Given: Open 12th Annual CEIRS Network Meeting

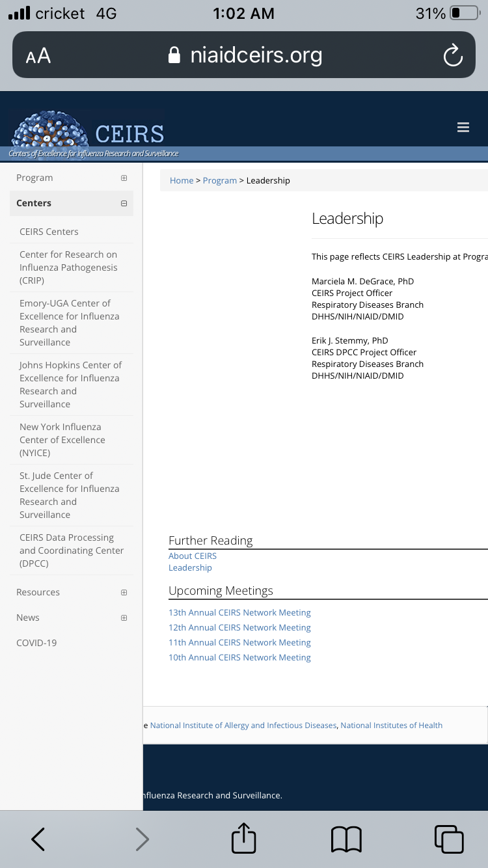Looking at the screenshot, I should 239,627.
